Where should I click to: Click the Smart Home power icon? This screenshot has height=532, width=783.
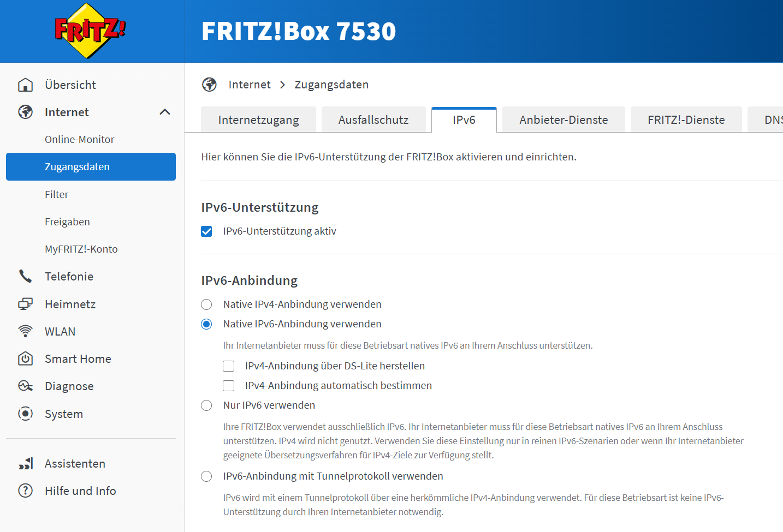[25, 358]
